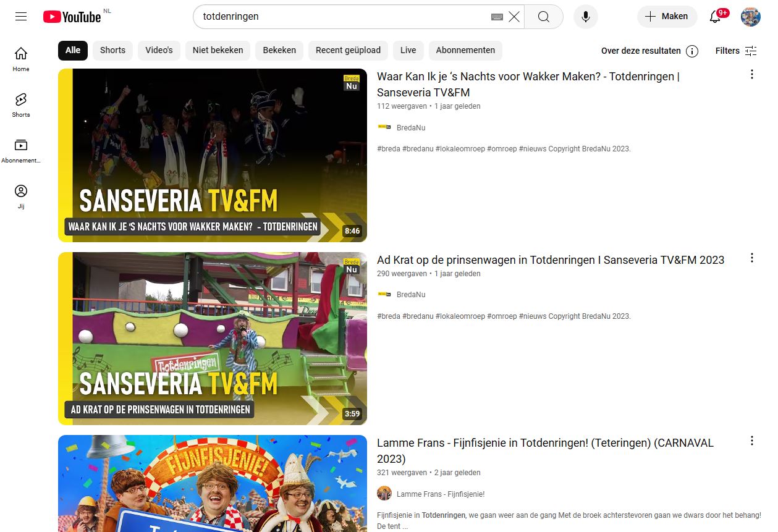Select the Shorts filter chip
Viewport: 778px width, 532px height.
click(x=112, y=51)
